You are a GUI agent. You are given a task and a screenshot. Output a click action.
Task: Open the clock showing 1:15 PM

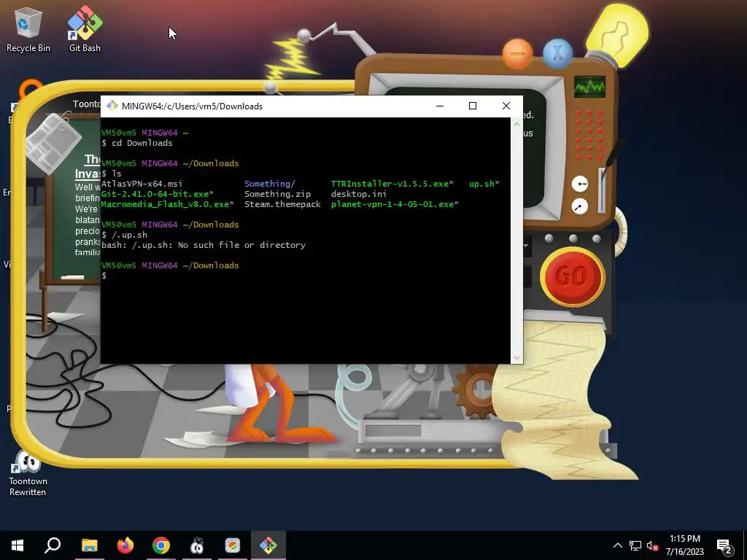pos(684,545)
